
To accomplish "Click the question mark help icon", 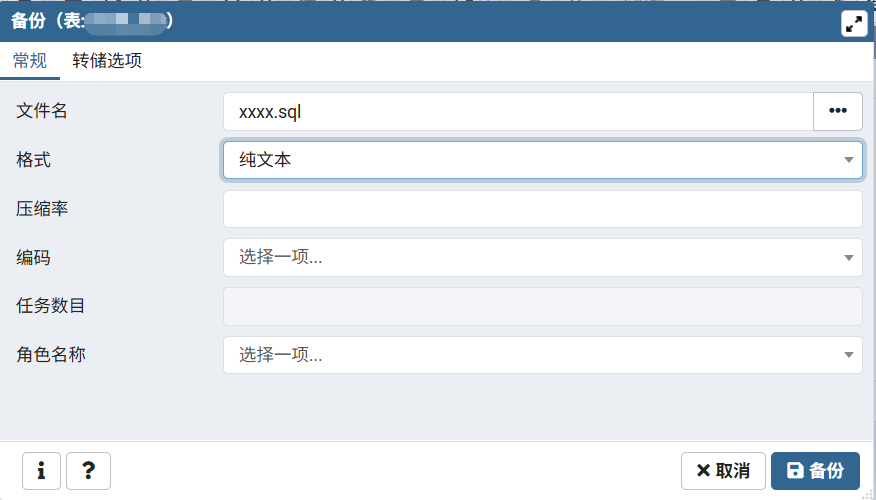I will [88, 470].
